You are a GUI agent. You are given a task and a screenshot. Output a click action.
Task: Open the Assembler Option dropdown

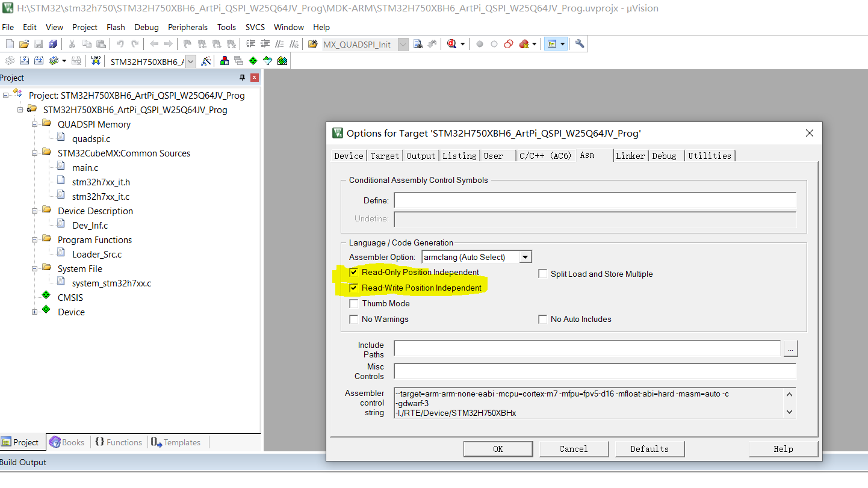[525, 257]
